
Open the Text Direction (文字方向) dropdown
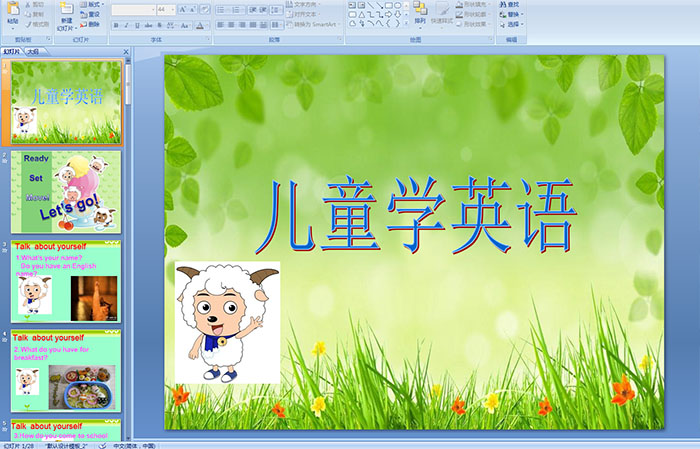(x=303, y=4)
